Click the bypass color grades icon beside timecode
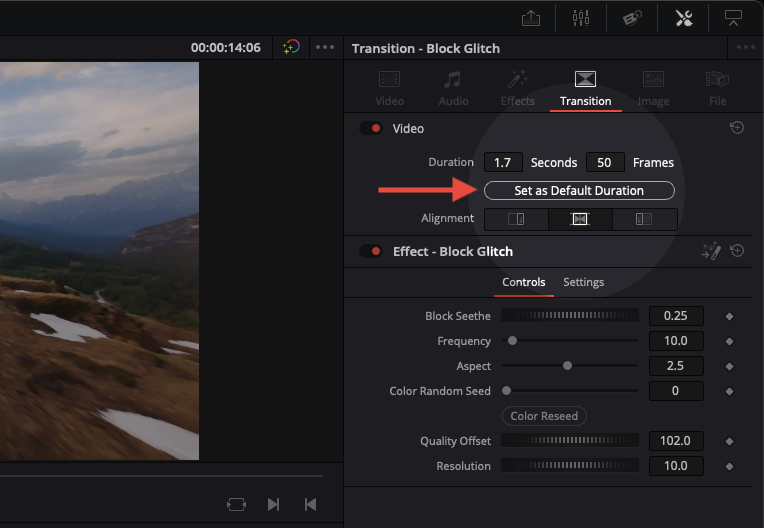 (290, 47)
